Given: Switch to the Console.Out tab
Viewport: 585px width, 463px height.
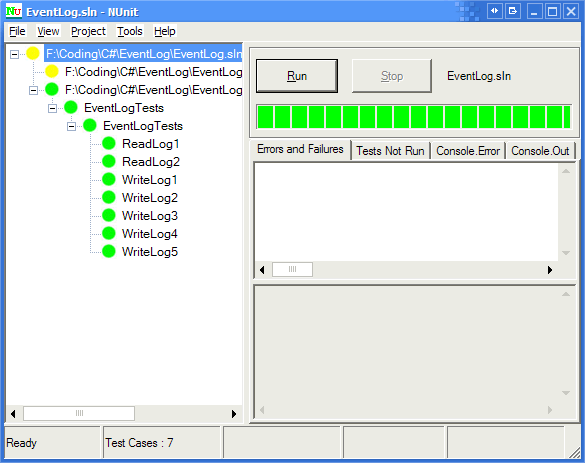Looking at the screenshot, I should click(540, 151).
